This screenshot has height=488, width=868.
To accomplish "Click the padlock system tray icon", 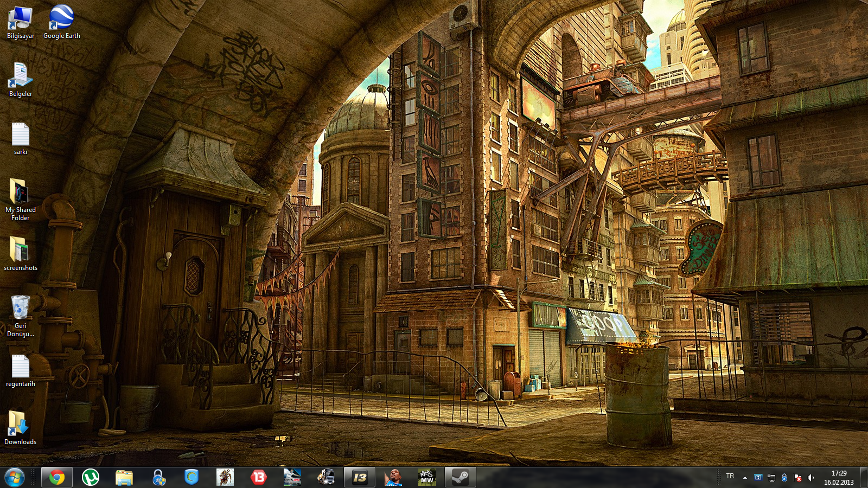I will pos(784,478).
